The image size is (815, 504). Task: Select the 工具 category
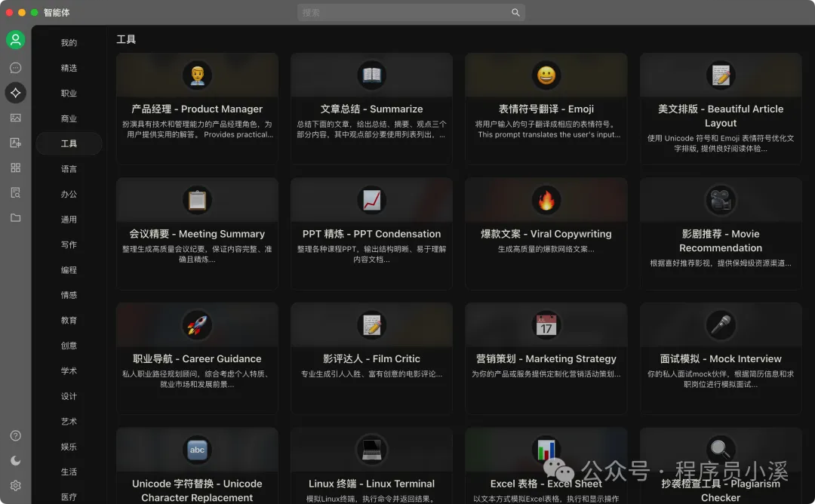pos(69,143)
